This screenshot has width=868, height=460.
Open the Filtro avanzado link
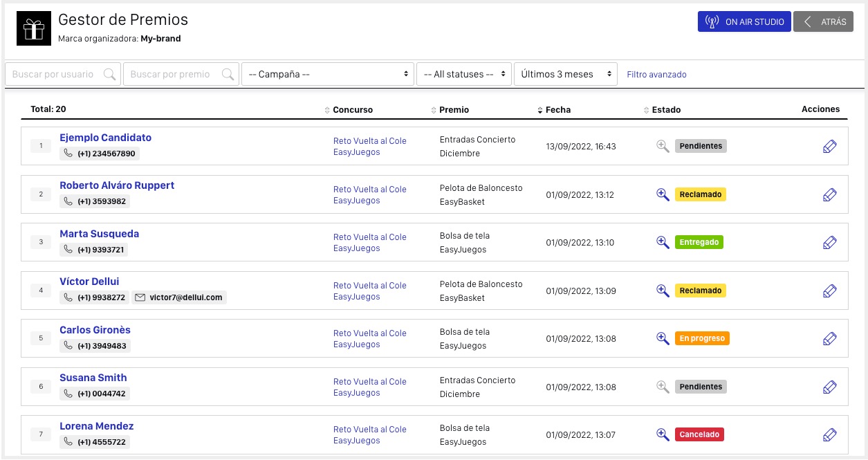(x=656, y=75)
